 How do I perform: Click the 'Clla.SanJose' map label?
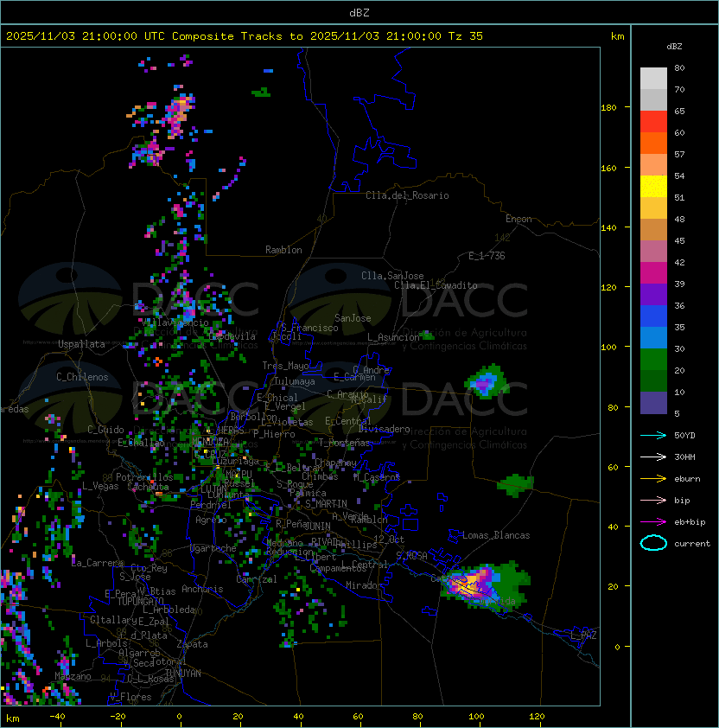point(392,276)
